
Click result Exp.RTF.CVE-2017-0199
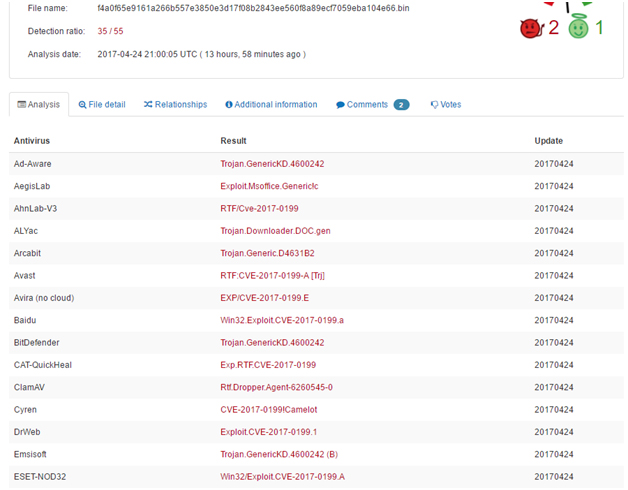click(268, 365)
